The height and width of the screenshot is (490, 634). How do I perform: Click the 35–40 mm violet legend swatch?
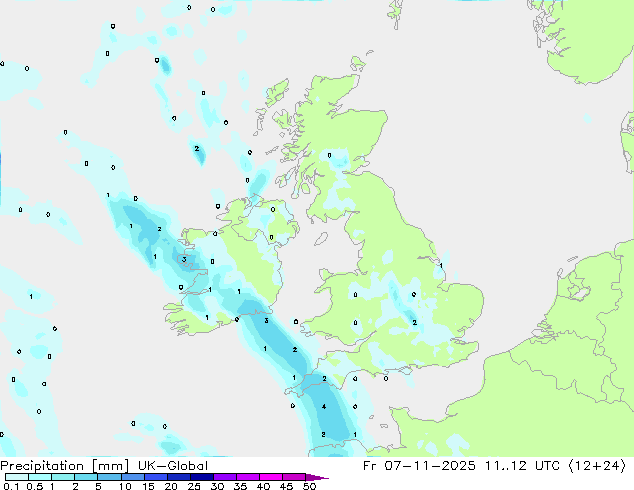pos(247,477)
